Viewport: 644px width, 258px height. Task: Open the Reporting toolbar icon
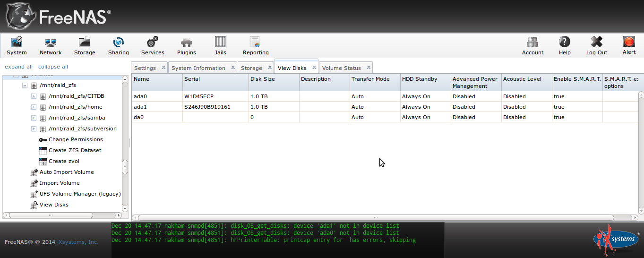[x=255, y=42]
